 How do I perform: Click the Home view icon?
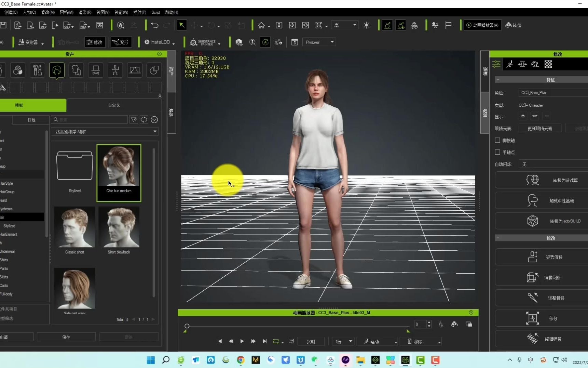pyautogui.click(x=261, y=25)
